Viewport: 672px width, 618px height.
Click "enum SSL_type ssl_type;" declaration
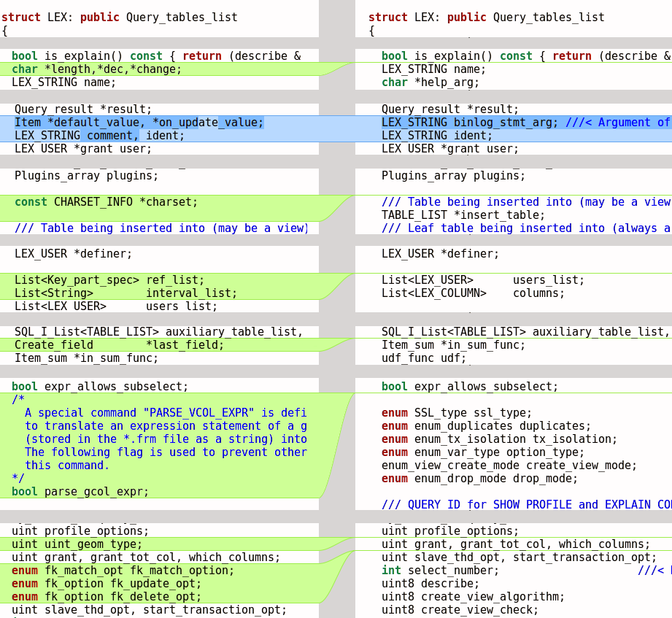click(457, 413)
